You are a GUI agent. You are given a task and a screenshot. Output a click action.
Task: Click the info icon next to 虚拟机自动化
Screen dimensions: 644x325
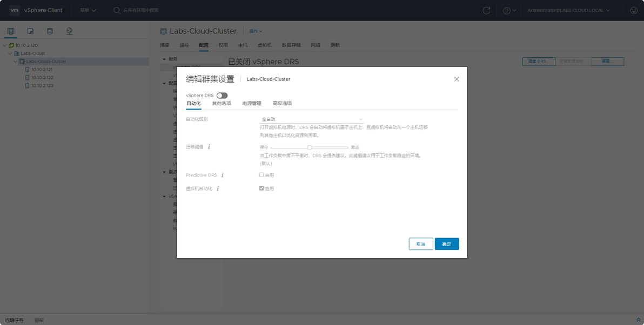tap(218, 188)
